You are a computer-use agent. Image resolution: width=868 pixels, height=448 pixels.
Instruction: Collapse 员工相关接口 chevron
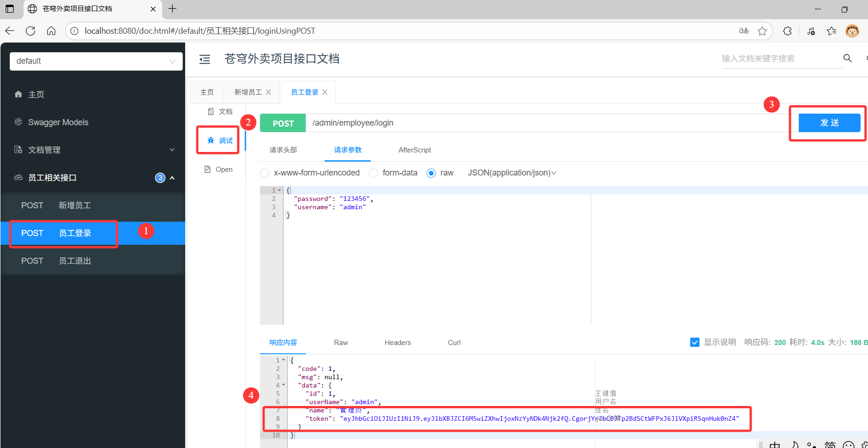pos(172,178)
